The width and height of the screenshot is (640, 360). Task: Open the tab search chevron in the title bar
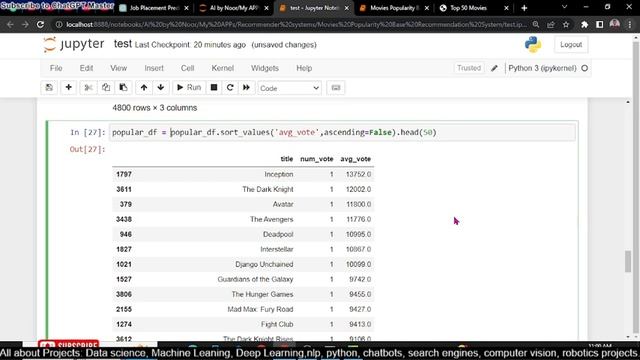pos(564,7)
